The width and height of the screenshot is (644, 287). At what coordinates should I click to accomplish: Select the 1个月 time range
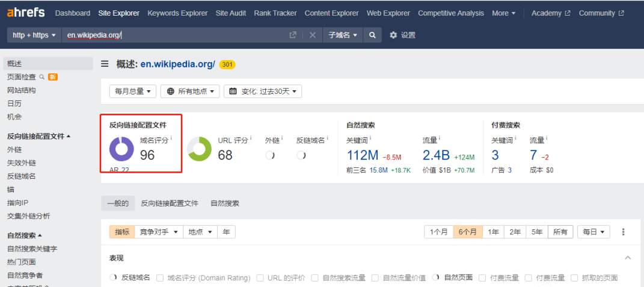click(438, 232)
